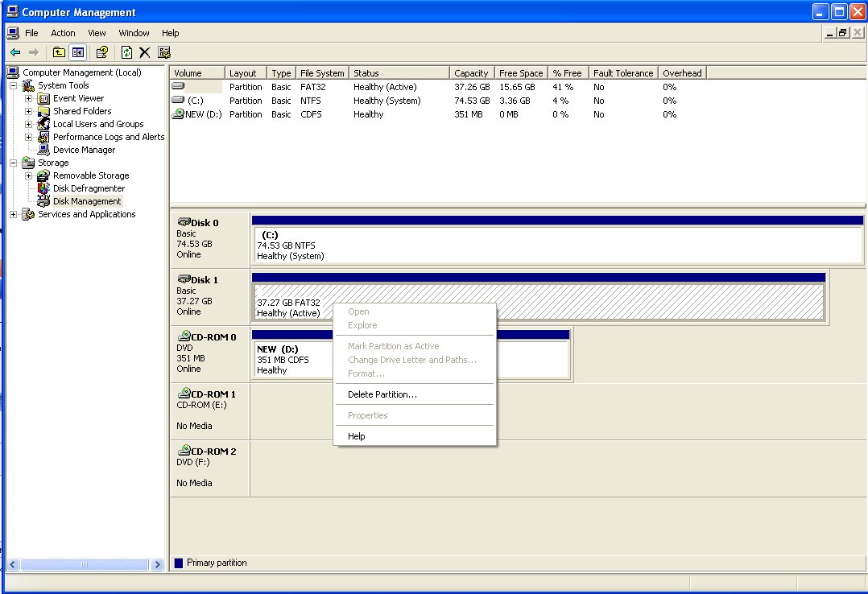Screen dimensions: 868x594
Task: Sort volumes by the Capacity column header
Action: [x=471, y=72]
